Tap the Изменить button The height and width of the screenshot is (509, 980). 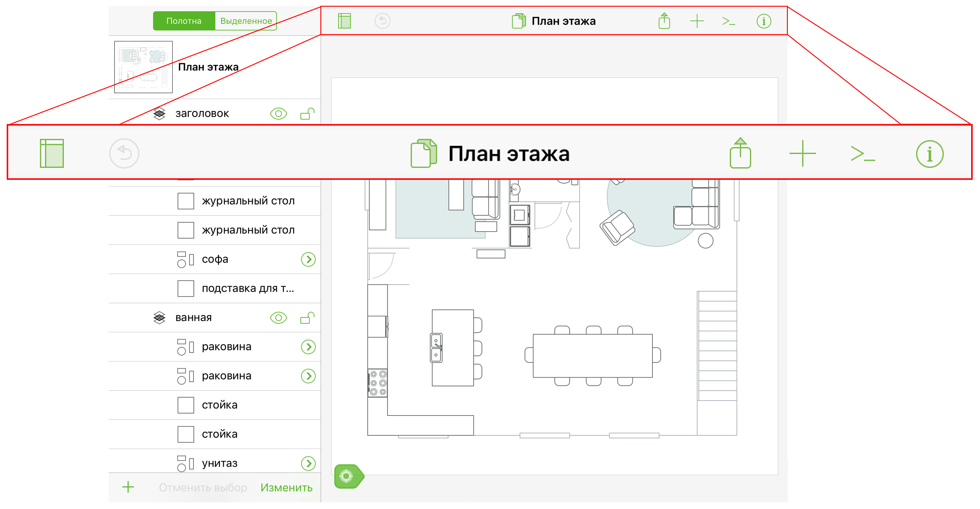[287, 487]
